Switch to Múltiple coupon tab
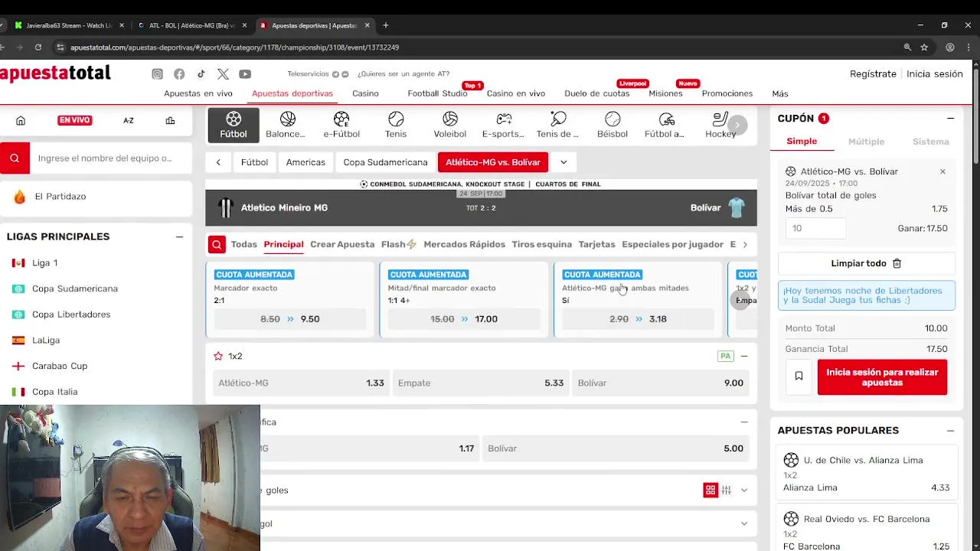Image resolution: width=980 pixels, height=551 pixels. [x=866, y=142]
